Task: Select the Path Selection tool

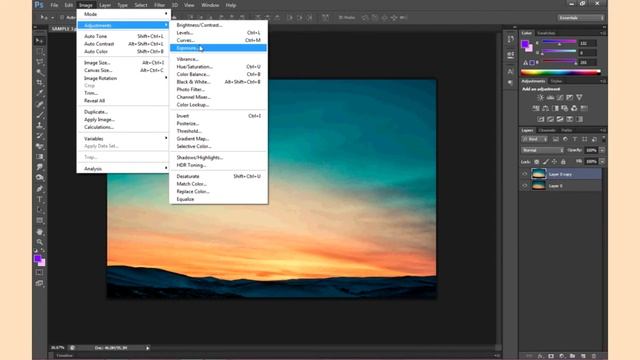Action: 40,210
